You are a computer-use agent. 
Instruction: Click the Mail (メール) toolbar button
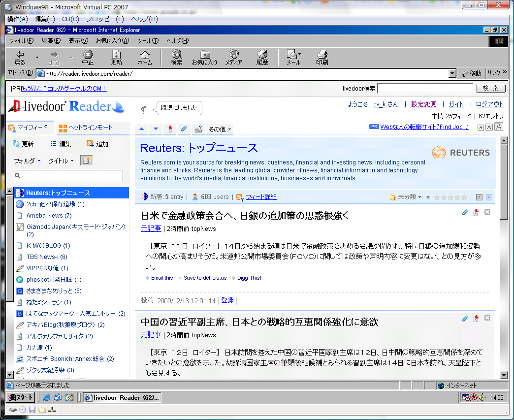point(292,58)
